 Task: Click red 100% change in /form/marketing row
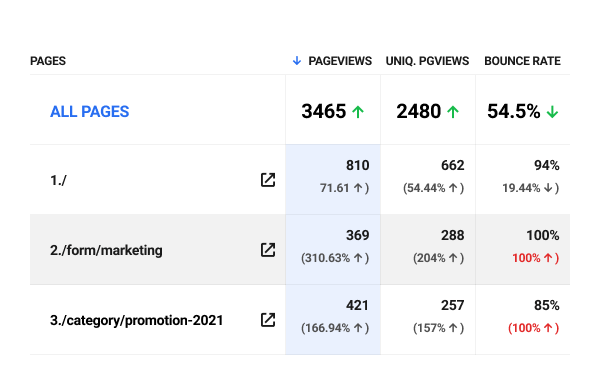pyautogui.click(x=526, y=258)
